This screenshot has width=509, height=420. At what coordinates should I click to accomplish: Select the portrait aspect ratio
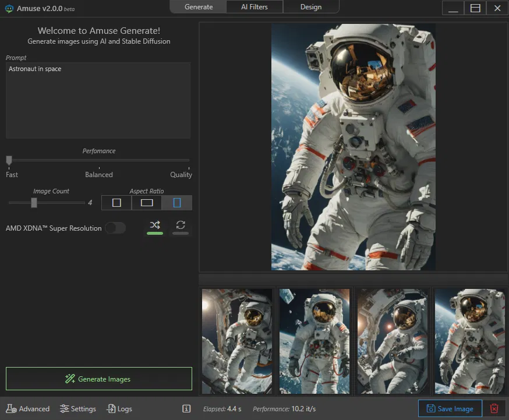point(177,203)
